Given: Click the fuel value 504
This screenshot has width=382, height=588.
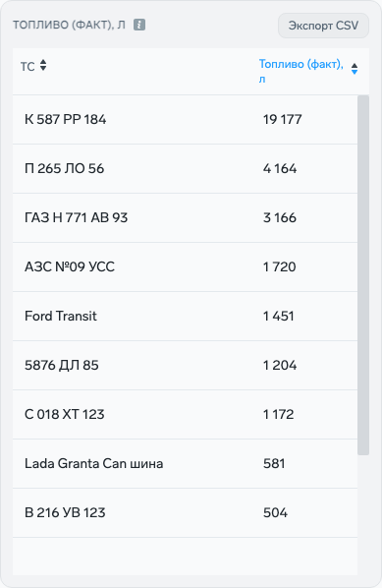Looking at the screenshot, I should [x=275, y=512].
